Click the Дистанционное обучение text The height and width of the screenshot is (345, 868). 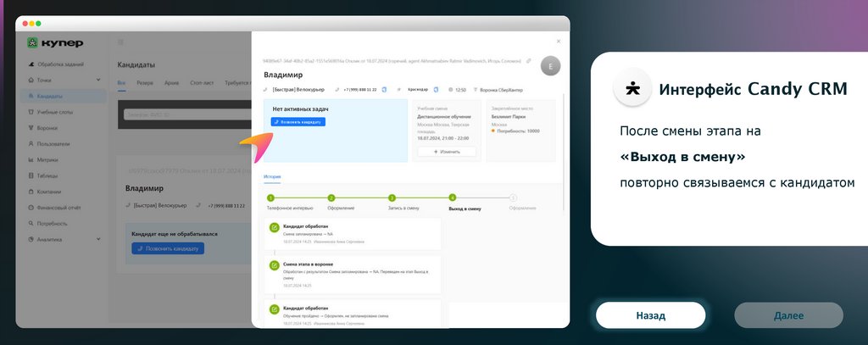click(x=444, y=117)
